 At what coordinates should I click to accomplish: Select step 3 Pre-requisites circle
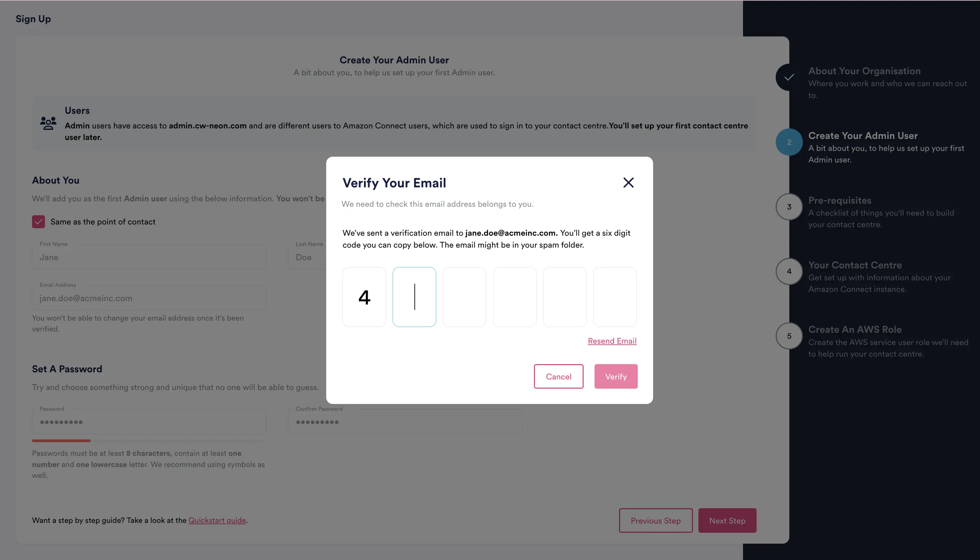(789, 207)
